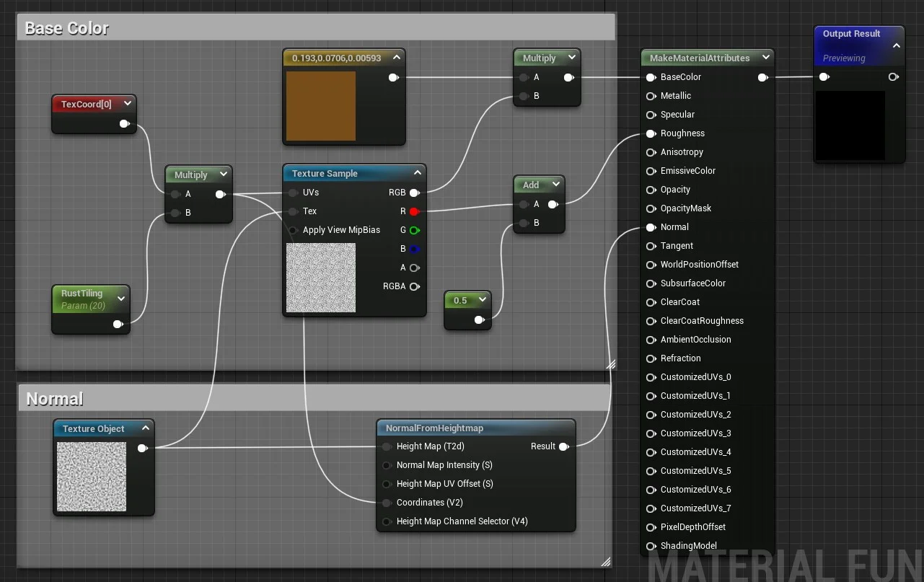This screenshot has height=582, width=924.
Task: Select the Base Color comment header
Action: pyautogui.click(x=316, y=27)
